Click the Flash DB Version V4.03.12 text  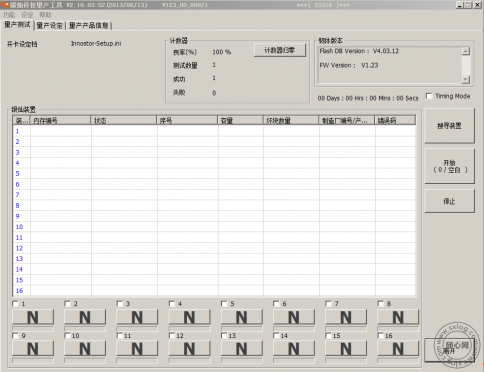click(359, 51)
